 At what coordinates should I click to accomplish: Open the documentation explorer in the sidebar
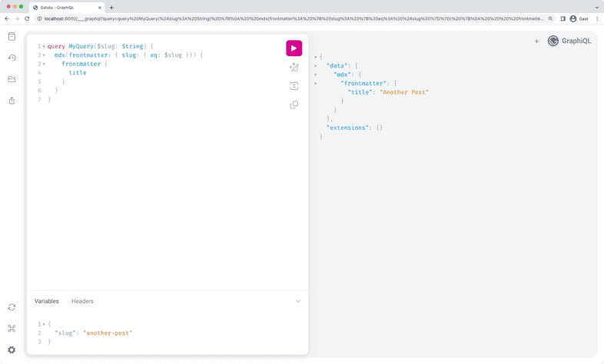12,37
